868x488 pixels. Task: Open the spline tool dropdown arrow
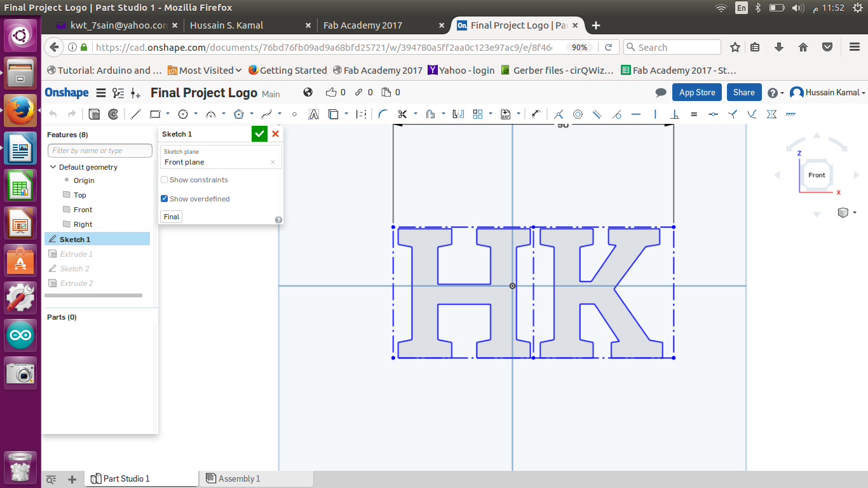tap(280, 114)
